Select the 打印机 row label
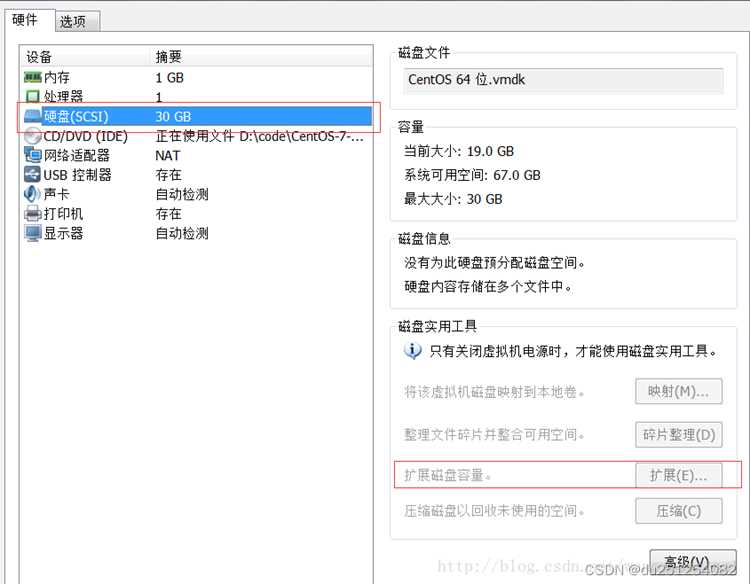The height and width of the screenshot is (584, 750). point(63,214)
